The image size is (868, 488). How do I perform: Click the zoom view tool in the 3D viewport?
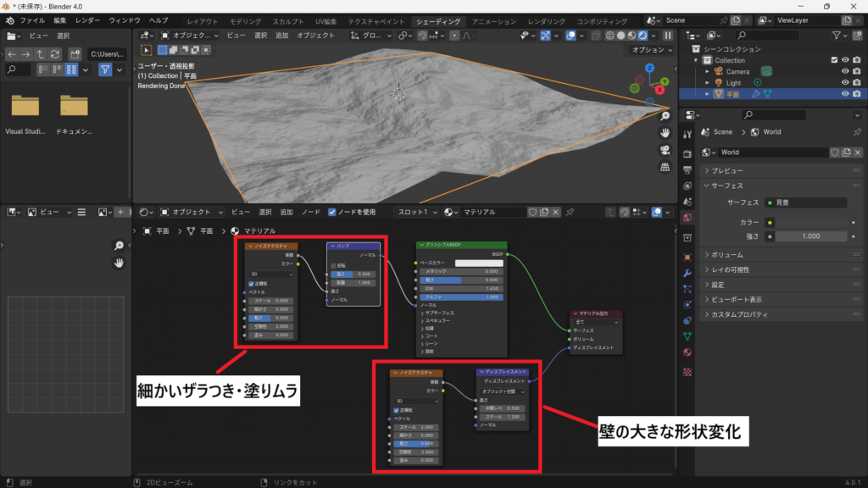coord(666,116)
